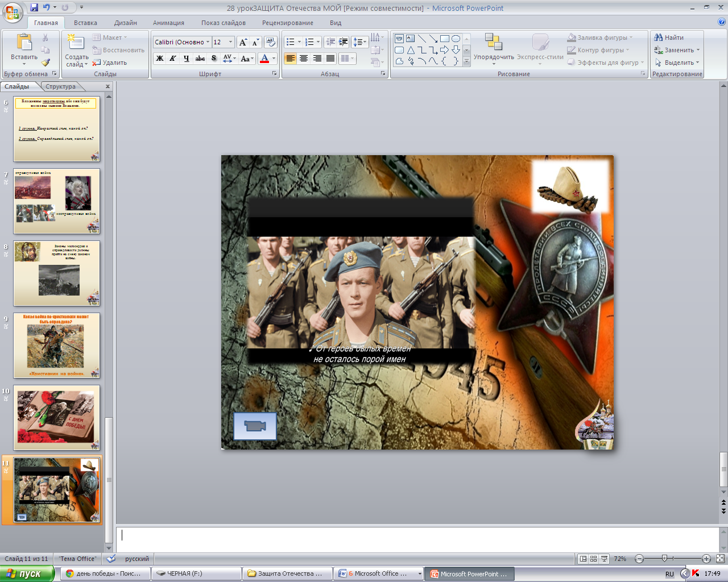728x582 pixels.
Task: Open character spacing AV dropdown
Action: [229, 58]
